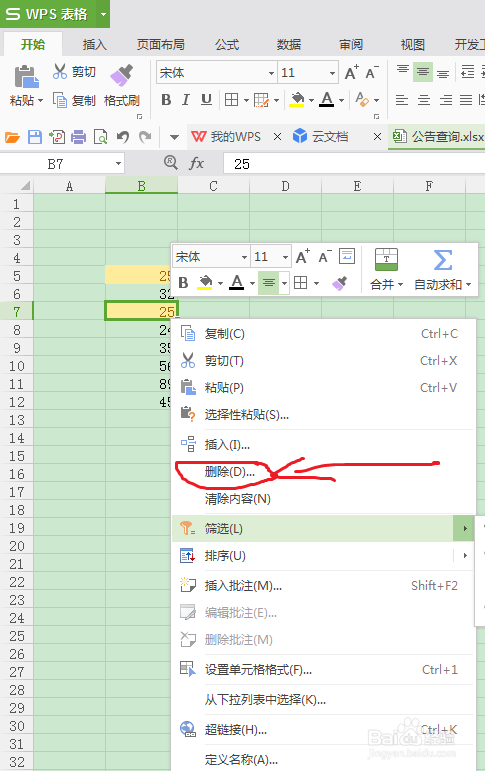The height and width of the screenshot is (771, 485).
Task: Switch to the 公式 tab
Action: click(x=227, y=45)
